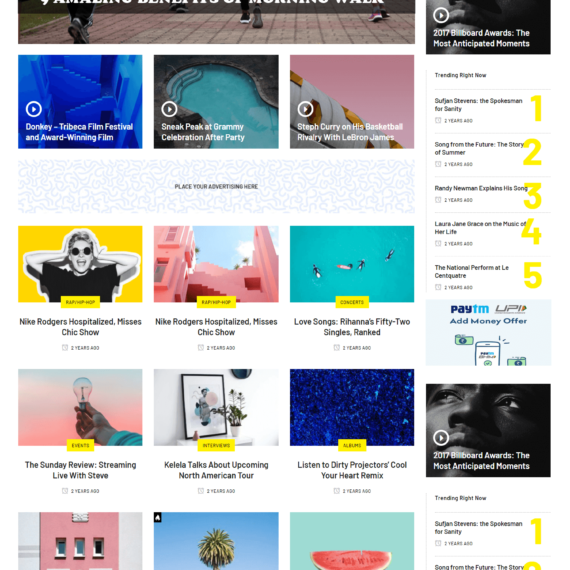The height and width of the screenshot is (570, 570).
Task: Select the CONCERTS category tag
Action: [x=352, y=302]
